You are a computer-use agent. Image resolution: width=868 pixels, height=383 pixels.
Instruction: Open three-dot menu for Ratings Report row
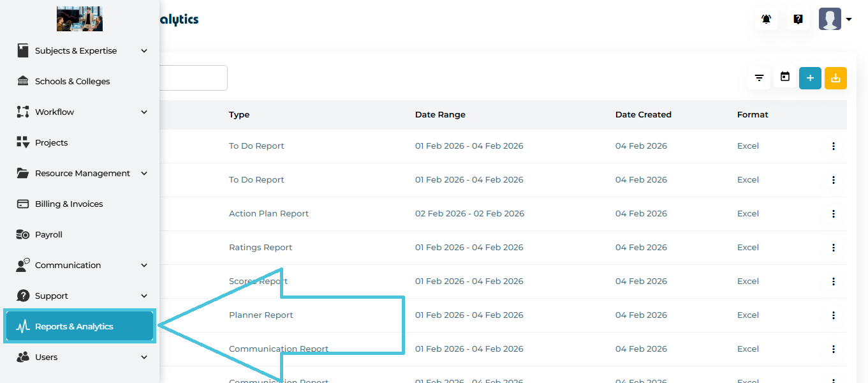click(x=833, y=248)
